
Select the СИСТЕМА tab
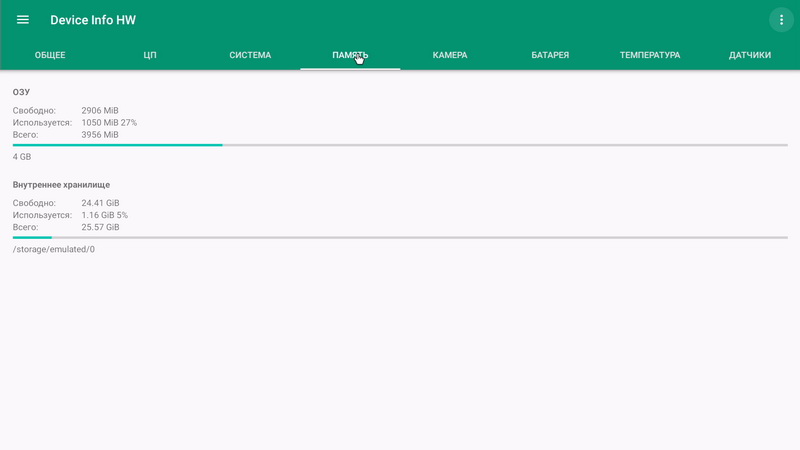(250, 55)
